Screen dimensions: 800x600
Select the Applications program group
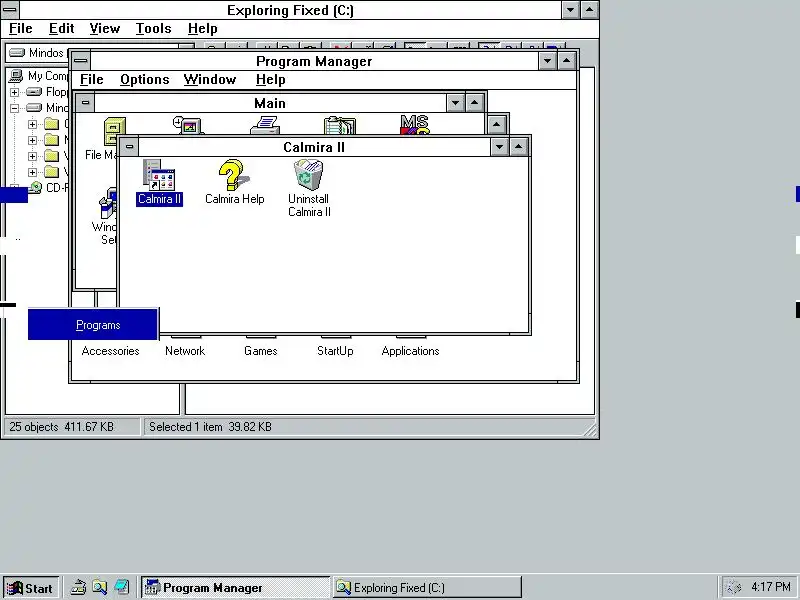(x=410, y=351)
